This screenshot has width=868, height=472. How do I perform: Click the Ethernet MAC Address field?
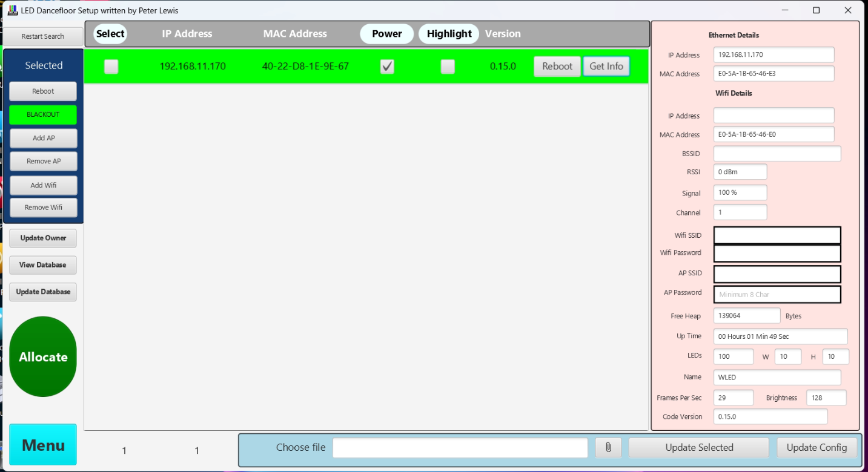[x=774, y=74]
